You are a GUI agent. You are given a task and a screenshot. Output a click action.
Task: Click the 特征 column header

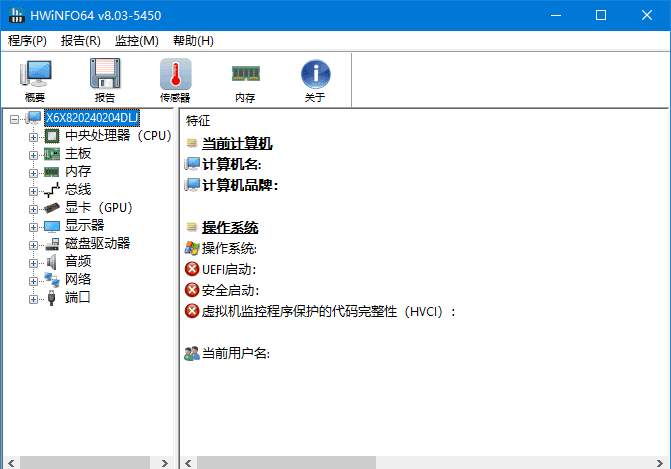tap(198, 121)
